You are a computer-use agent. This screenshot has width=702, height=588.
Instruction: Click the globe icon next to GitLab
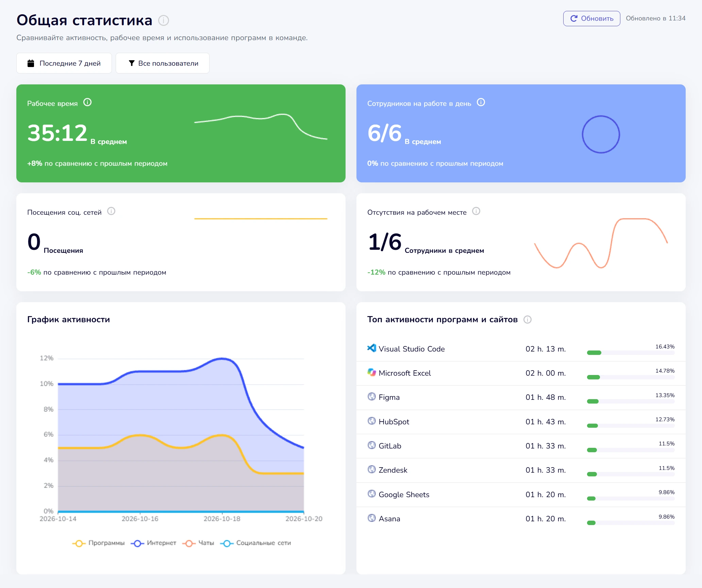372,445
